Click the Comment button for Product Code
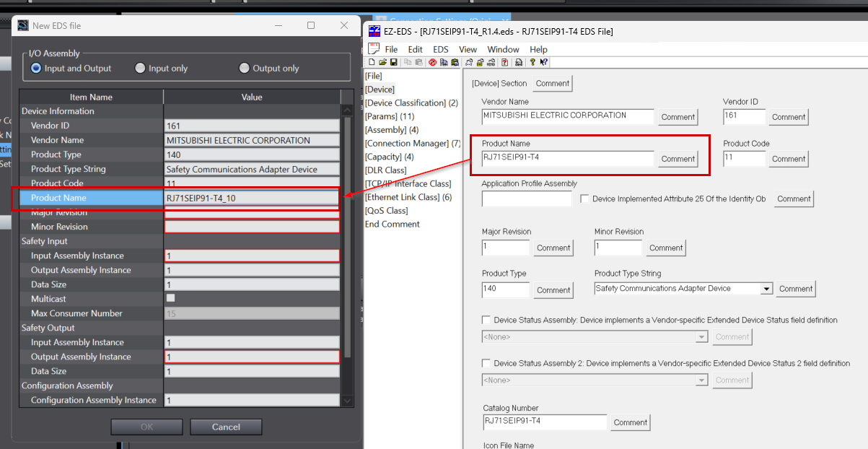Image resolution: width=868 pixels, height=449 pixels. (x=789, y=159)
